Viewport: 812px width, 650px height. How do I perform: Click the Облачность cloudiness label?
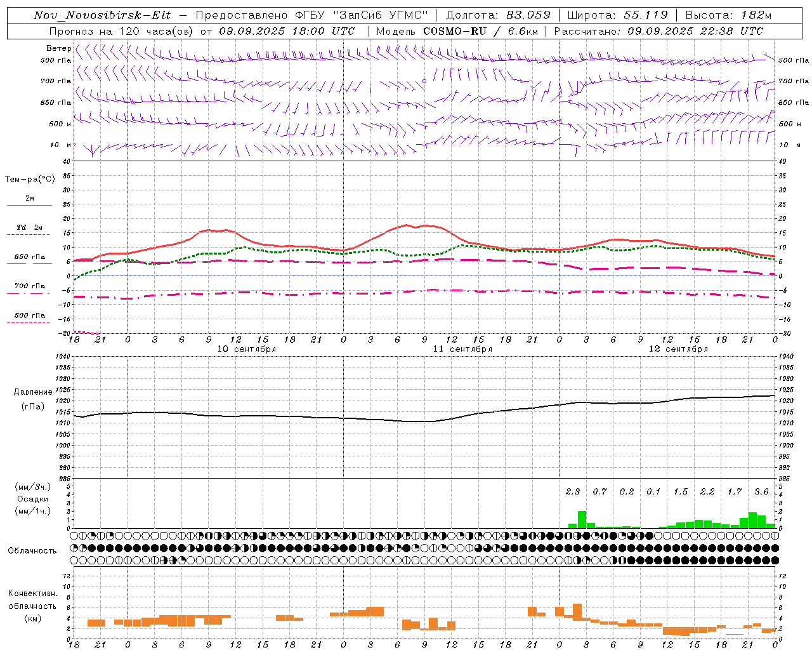click(x=32, y=551)
